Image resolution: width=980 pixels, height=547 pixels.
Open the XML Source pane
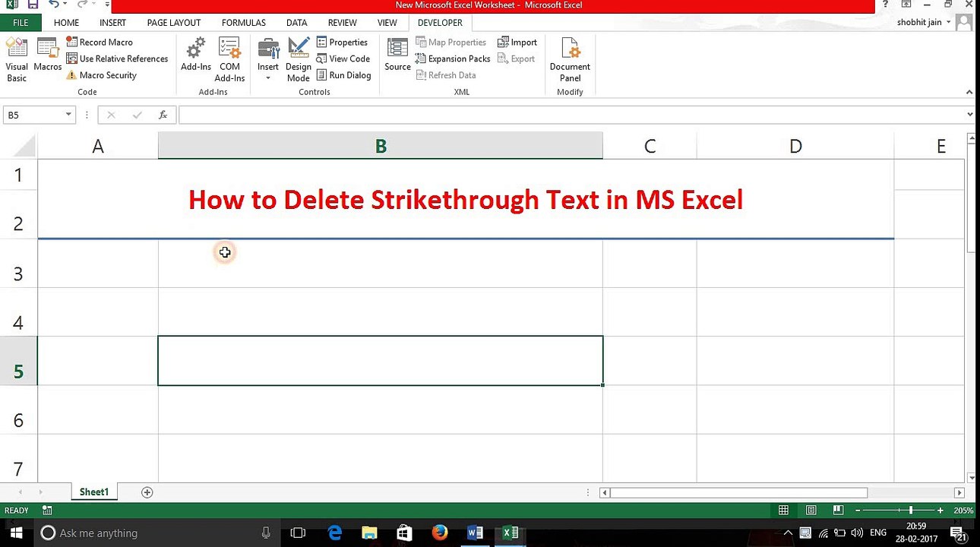tap(397, 55)
